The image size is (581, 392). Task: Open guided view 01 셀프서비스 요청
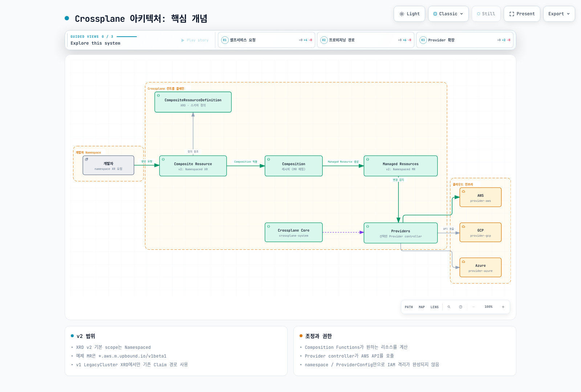coord(267,40)
